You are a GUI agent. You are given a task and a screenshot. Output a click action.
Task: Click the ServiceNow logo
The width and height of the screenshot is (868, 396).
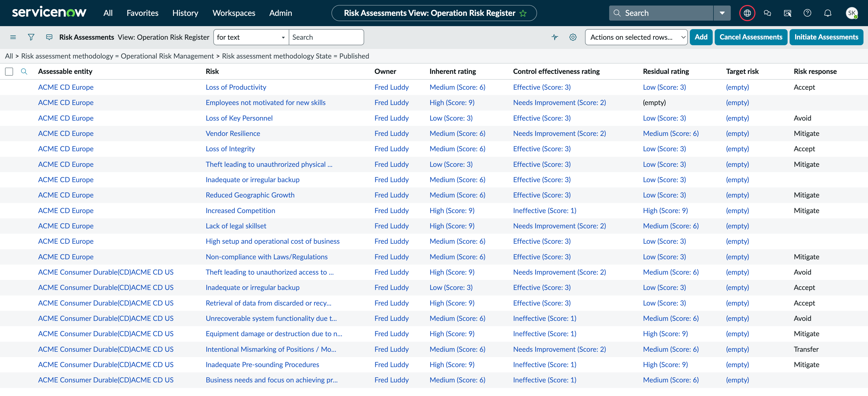(x=49, y=13)
